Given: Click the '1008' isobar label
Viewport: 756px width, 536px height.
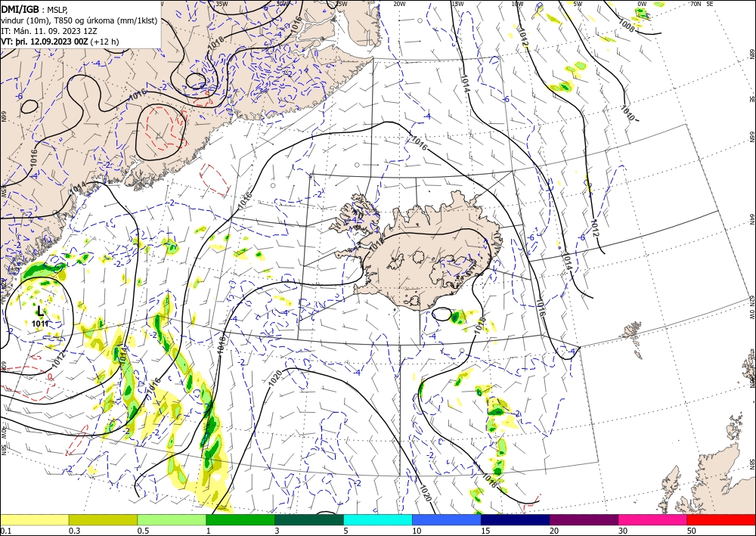Looking at the screenshot, I should click(x=626, y=26).
